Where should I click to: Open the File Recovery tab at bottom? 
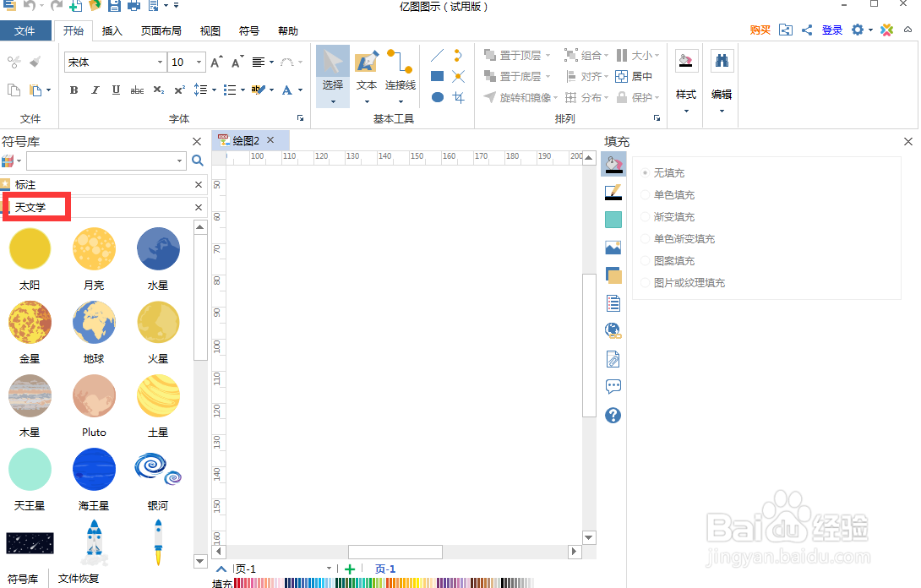point(78,579)
